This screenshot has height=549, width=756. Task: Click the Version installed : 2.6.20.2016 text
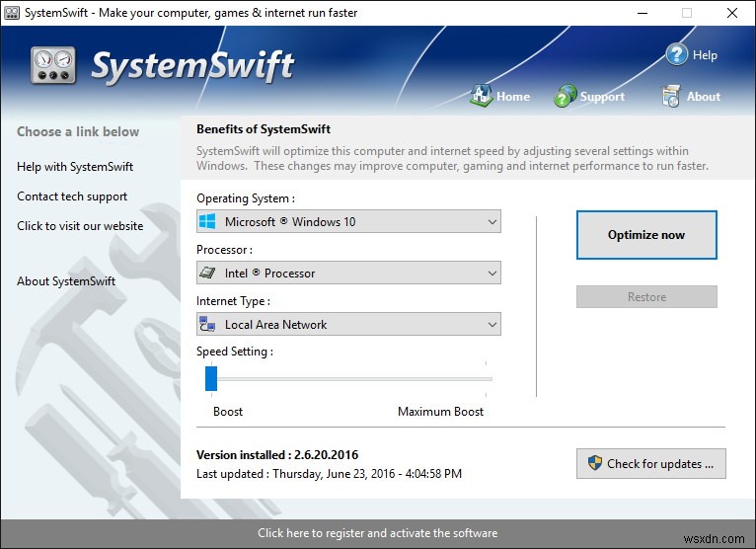click(x=277, y=455)
